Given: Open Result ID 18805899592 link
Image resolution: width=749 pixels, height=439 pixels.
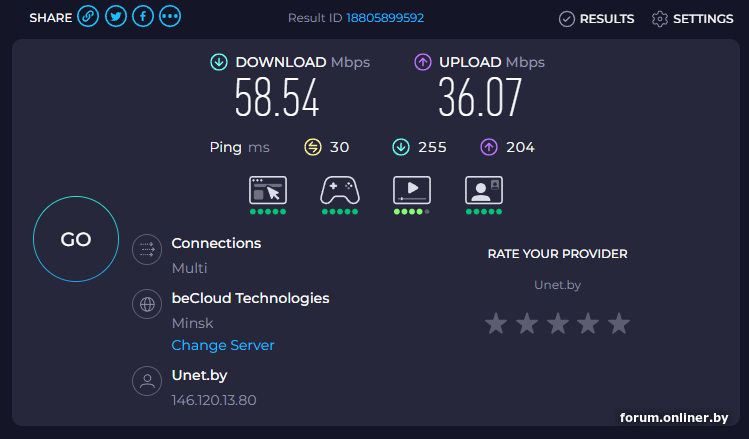Looking at the screenshot, I should (384, 18).
